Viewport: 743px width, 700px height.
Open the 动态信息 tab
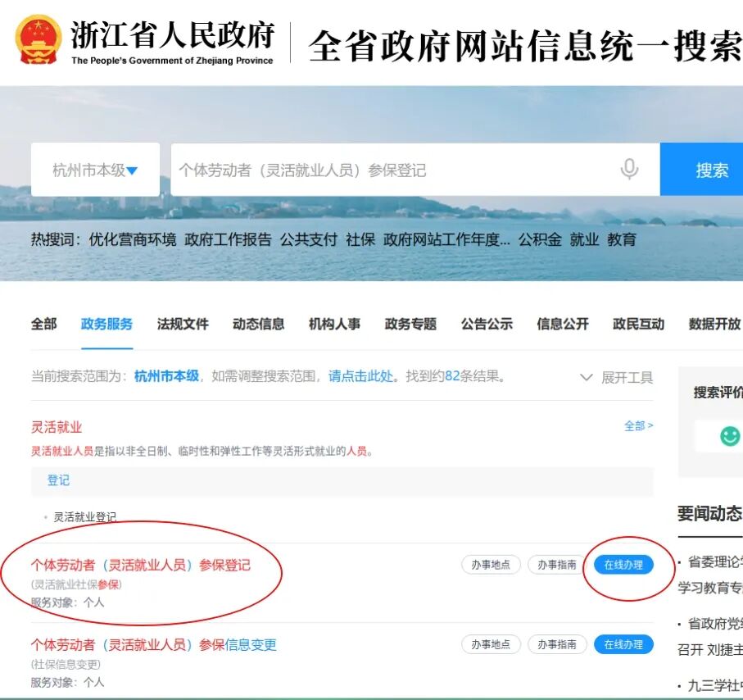point(258,324)
